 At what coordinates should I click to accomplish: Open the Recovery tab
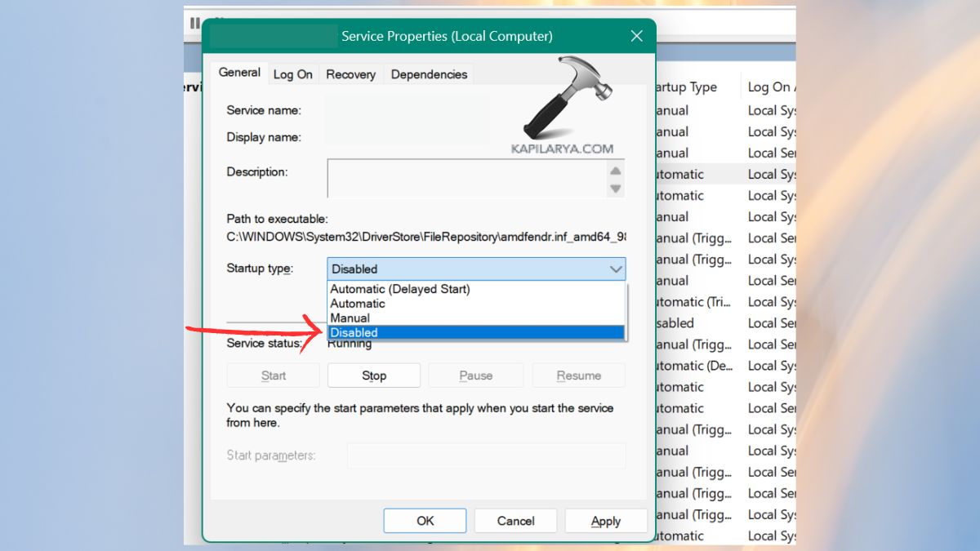coord(350,73)
